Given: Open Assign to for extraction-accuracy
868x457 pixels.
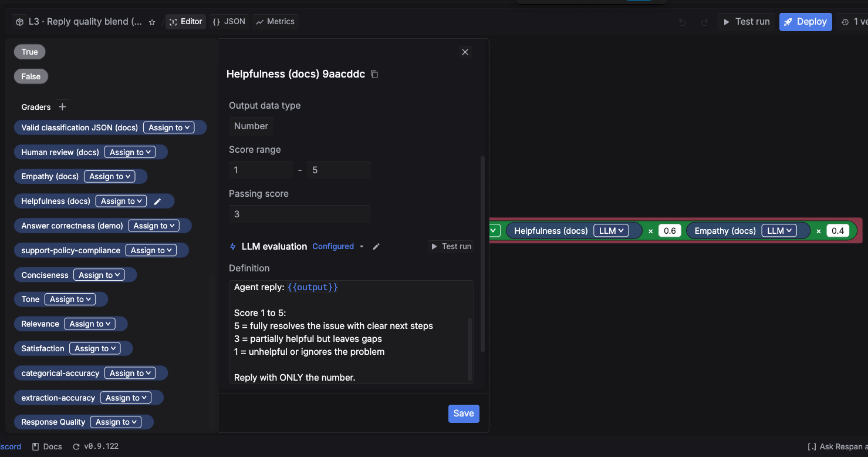Looking at the screenshot, I should point(126,398).
